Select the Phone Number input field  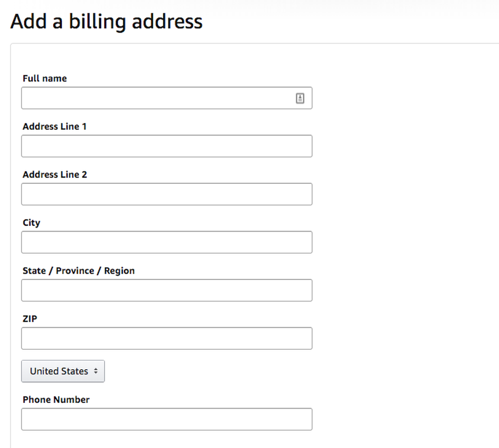pos(167,419)
